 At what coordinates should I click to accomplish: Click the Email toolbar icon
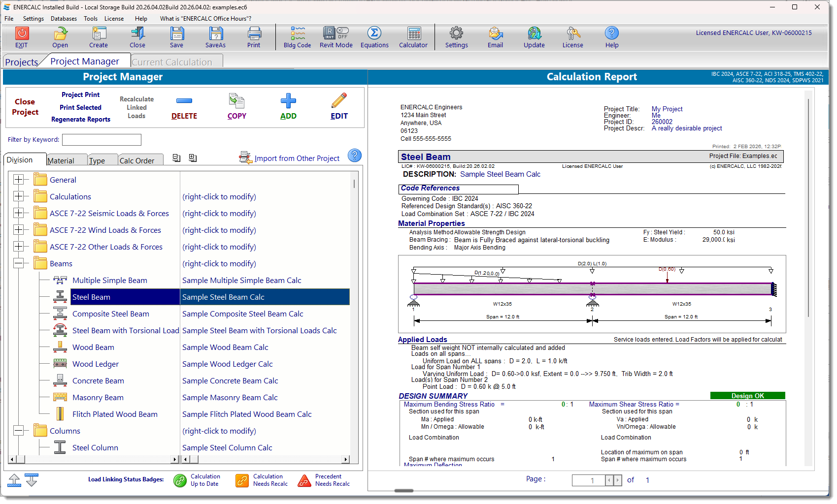click(496, 33)
